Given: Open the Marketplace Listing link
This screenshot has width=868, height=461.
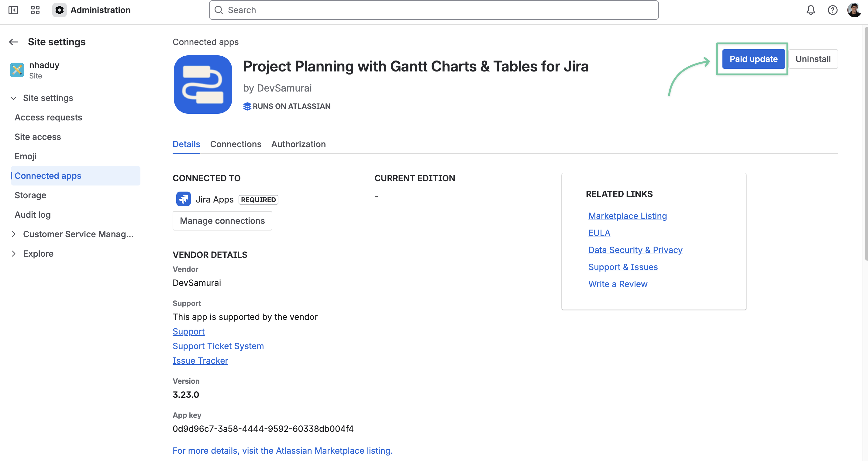Looking at the screenshot, I should 627,216.
